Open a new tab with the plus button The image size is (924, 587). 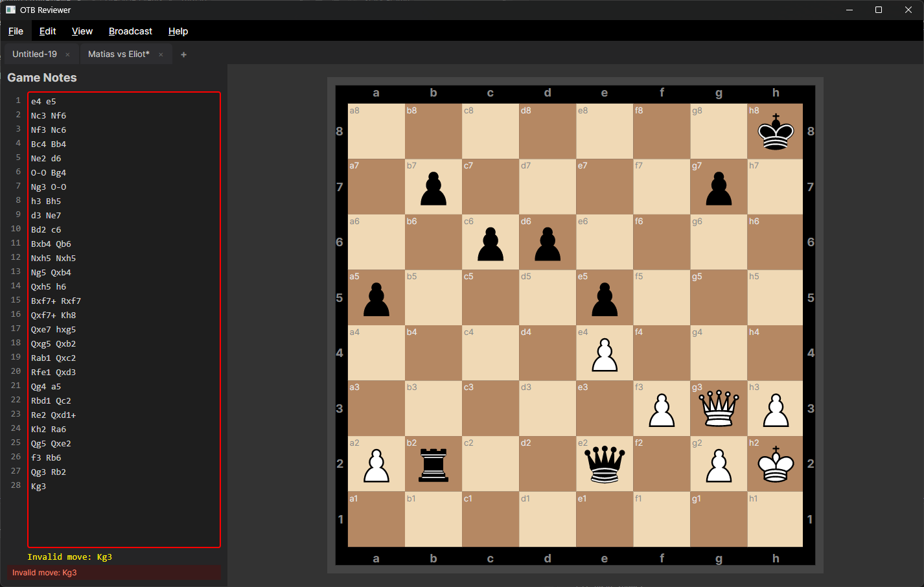[x=183, y=54]
